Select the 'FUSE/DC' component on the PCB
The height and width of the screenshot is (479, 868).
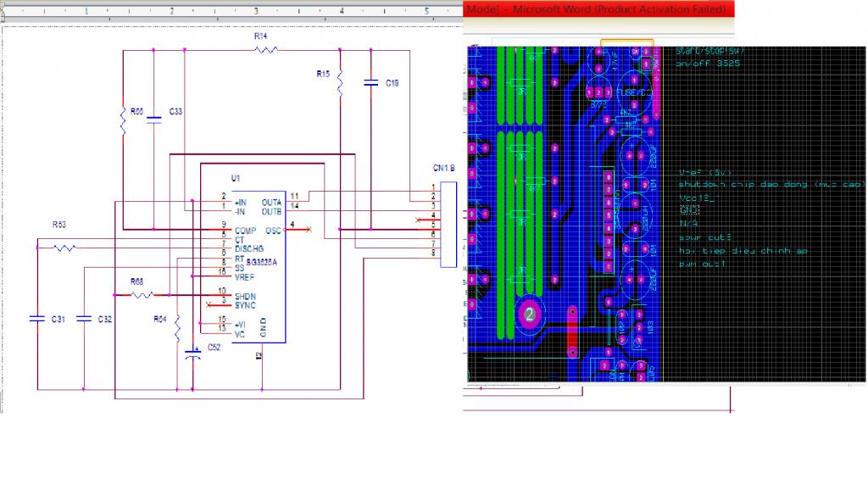(634, 92)
